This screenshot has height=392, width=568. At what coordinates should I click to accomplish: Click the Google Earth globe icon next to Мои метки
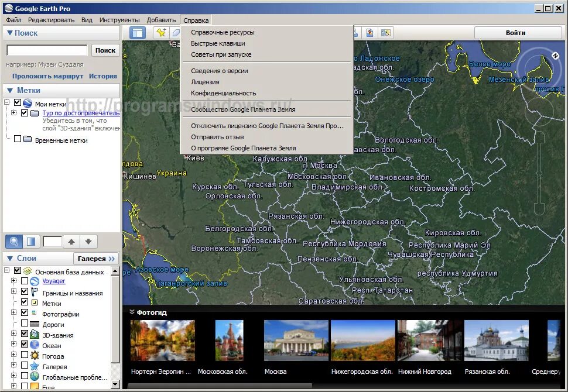click(x=28, y=104)
